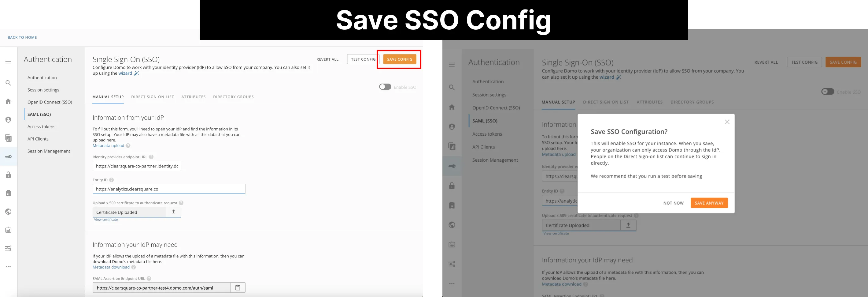Click wizard wand icon in left screenshot
The width and height of the screenshot is (868, 297).
tap(136, 73)
